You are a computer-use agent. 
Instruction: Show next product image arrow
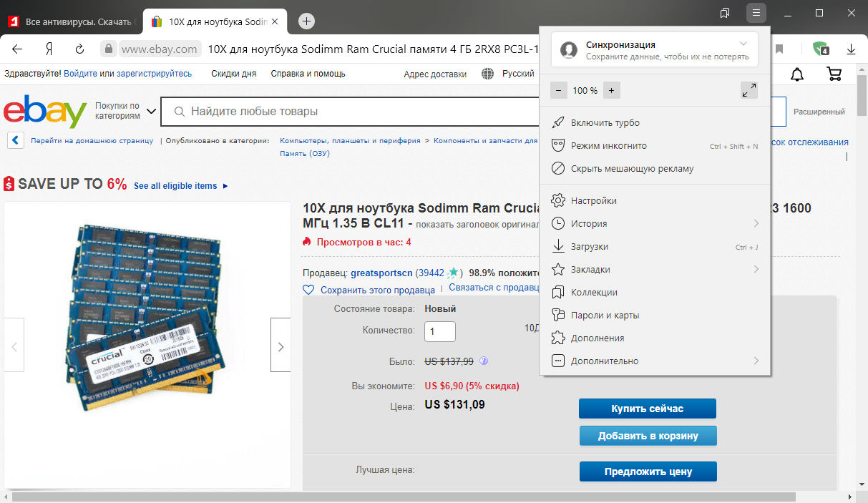[281, 346]
